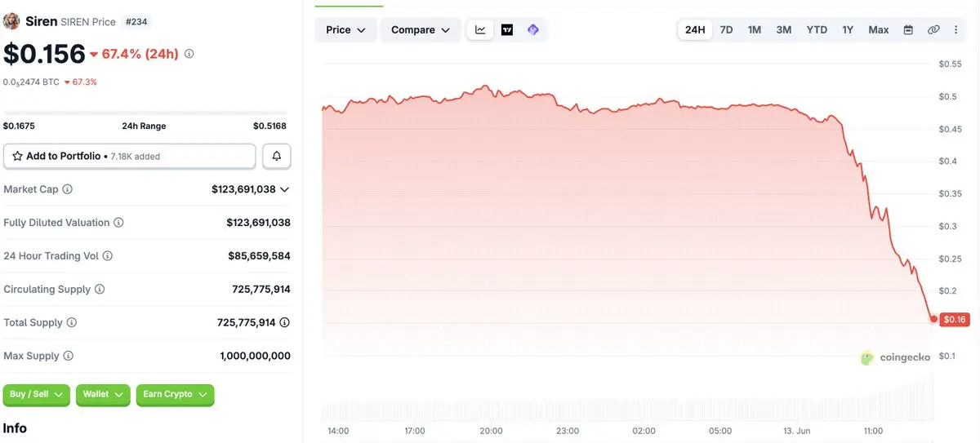Switch to the YTD time range
This screenshot has width=980, height=443.
coord(817,30)
